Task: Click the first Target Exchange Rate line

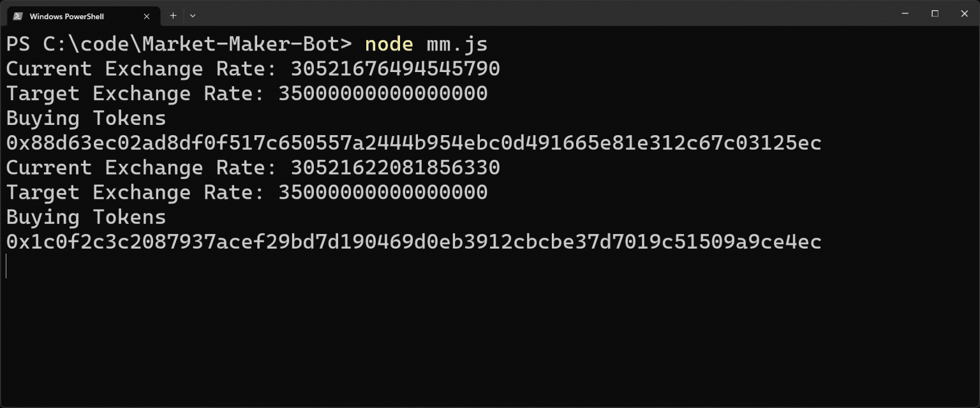Action: click(247, 94)
